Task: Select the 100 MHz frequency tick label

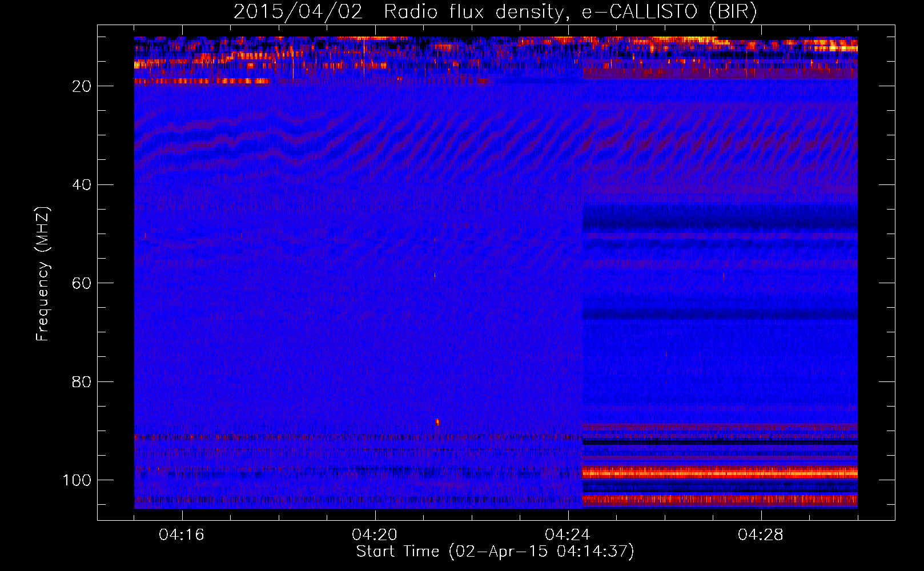Action: (x=77, y=480)
